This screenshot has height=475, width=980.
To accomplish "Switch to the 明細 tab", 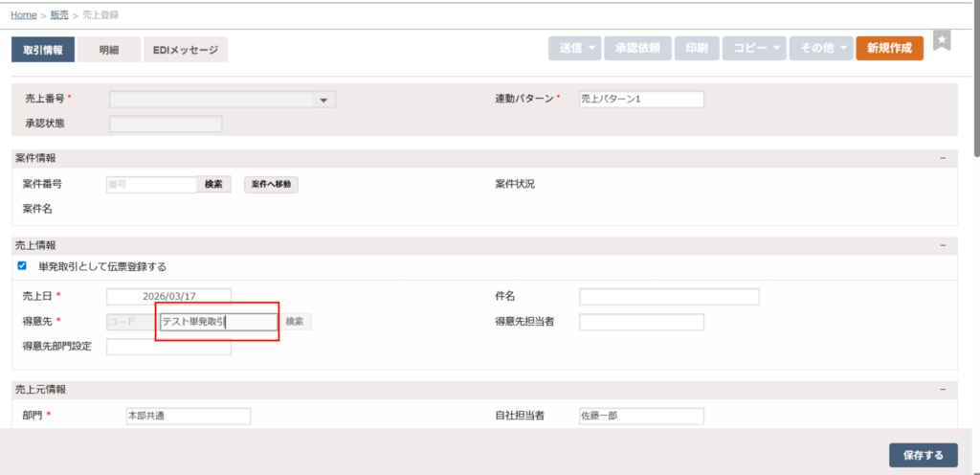I will [x=109, y=50].
